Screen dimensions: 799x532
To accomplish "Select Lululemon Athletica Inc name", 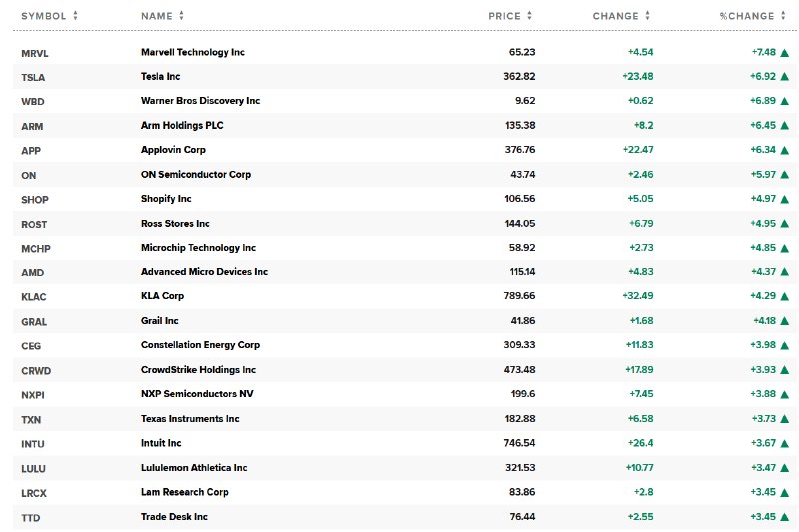I will (194, 468).
